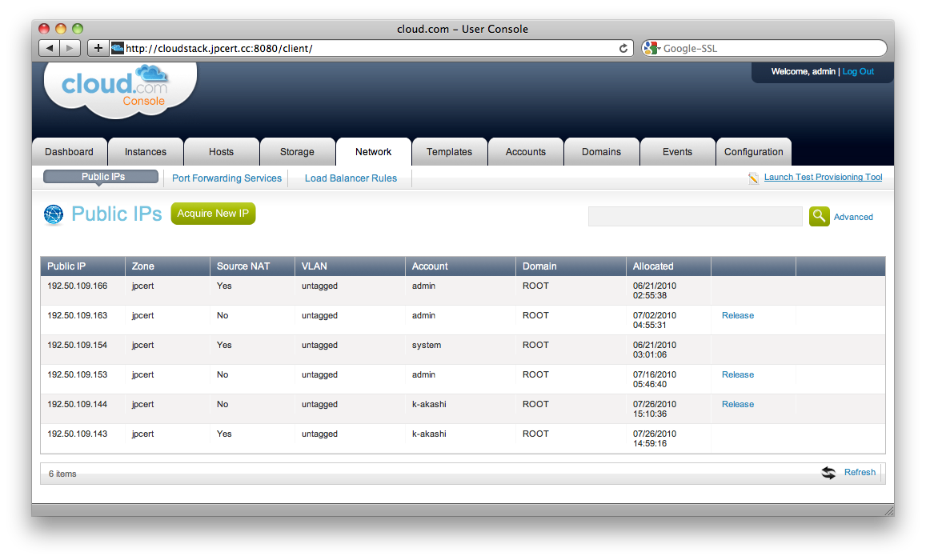This screenshot has width=926, height=560.
Task: Open the Configuration tab
Action: 753,152
